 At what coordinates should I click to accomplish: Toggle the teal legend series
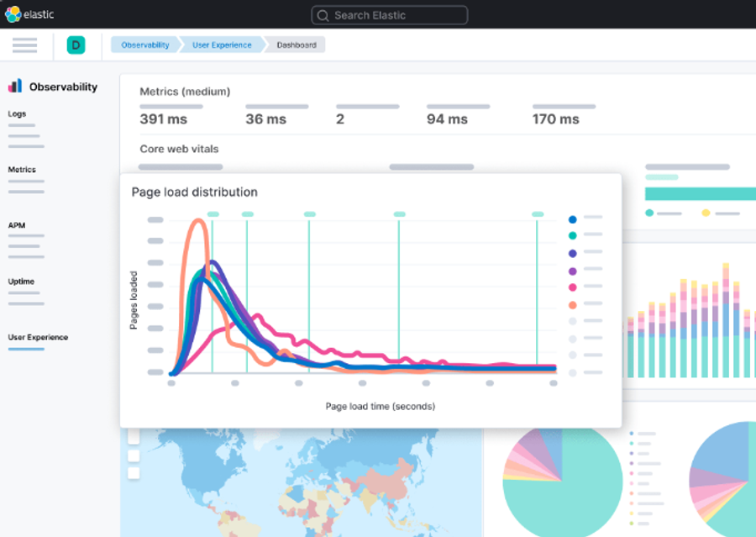click(x=572, y=235)
